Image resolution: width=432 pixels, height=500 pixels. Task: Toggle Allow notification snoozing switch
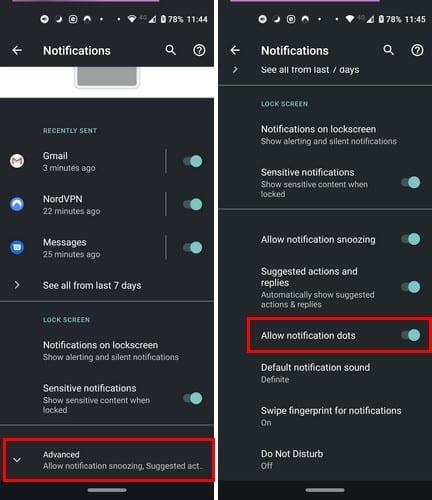(411, 239)
